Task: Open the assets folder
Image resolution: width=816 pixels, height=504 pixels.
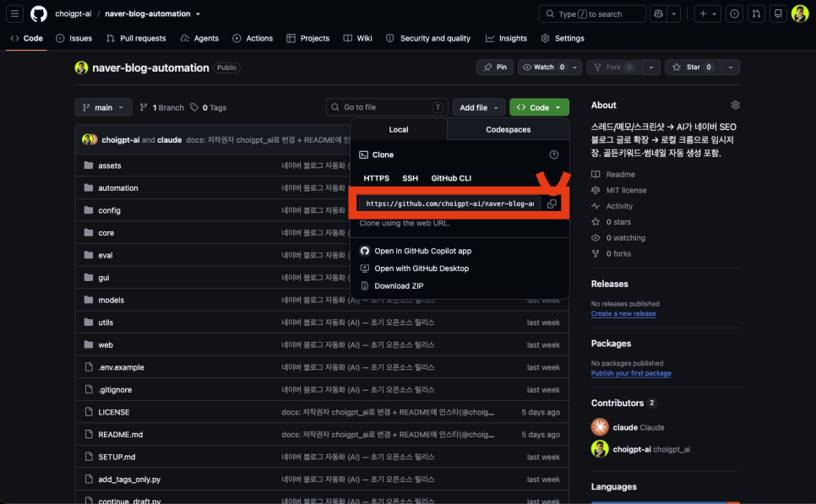Action: tap(109, 165)
